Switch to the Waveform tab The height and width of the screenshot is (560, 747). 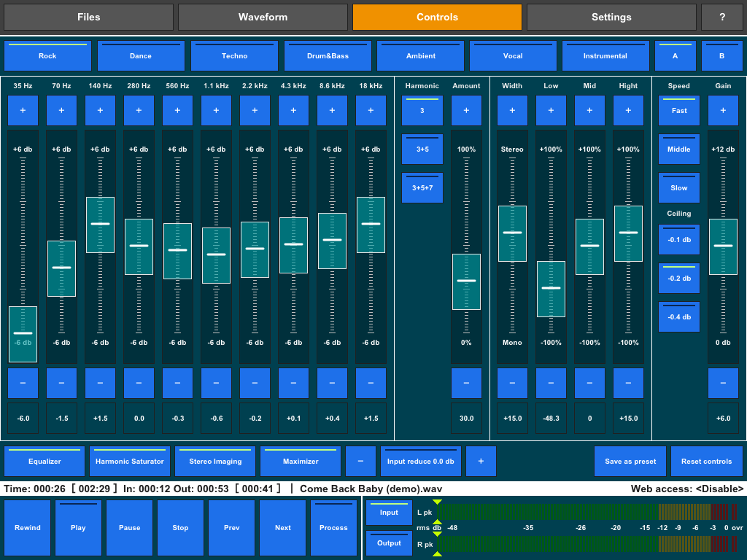263,16
